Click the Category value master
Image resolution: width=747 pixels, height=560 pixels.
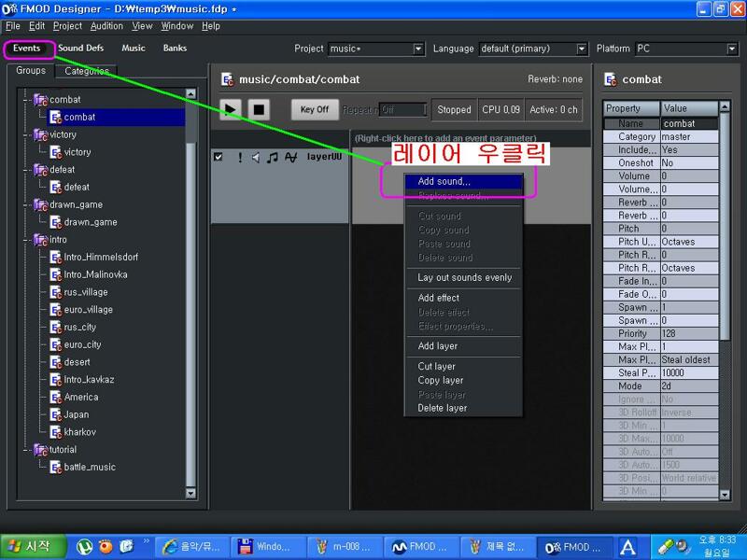click(689, 136)
